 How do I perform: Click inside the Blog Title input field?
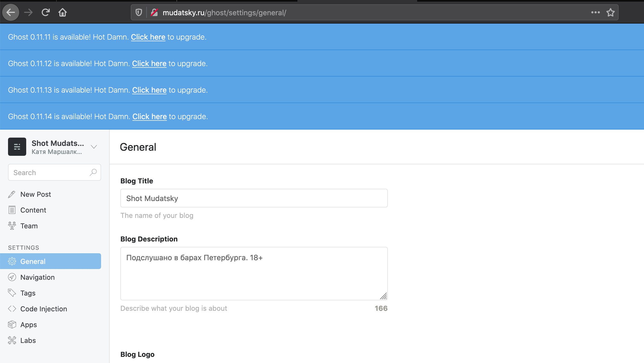point(254,198)
